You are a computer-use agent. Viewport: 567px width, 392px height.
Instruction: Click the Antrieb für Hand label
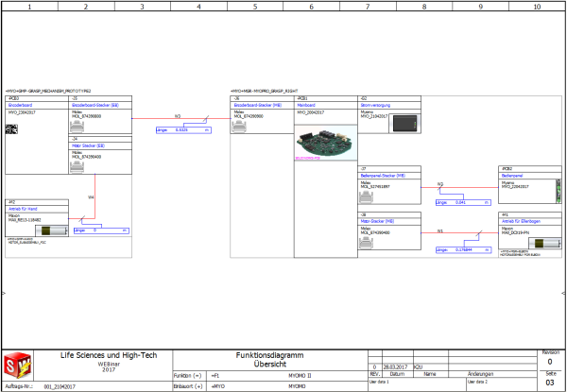(x=23, y=209)
